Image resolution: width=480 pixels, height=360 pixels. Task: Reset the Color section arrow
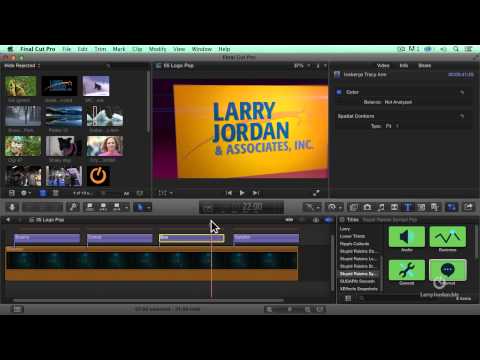[462, 92]
